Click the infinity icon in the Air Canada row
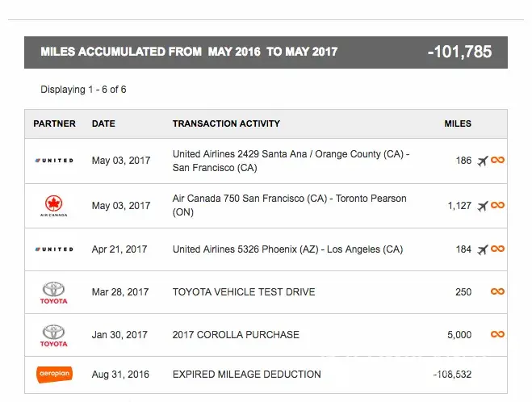The height and width of the screenshot is (402, 532). pos(497,206)
